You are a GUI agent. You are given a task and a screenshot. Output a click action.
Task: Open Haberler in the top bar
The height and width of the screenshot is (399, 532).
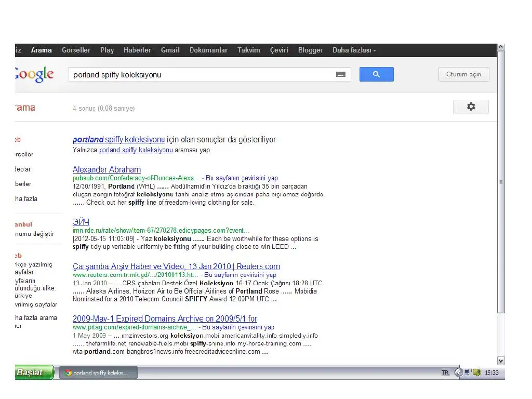pos(137,50)
